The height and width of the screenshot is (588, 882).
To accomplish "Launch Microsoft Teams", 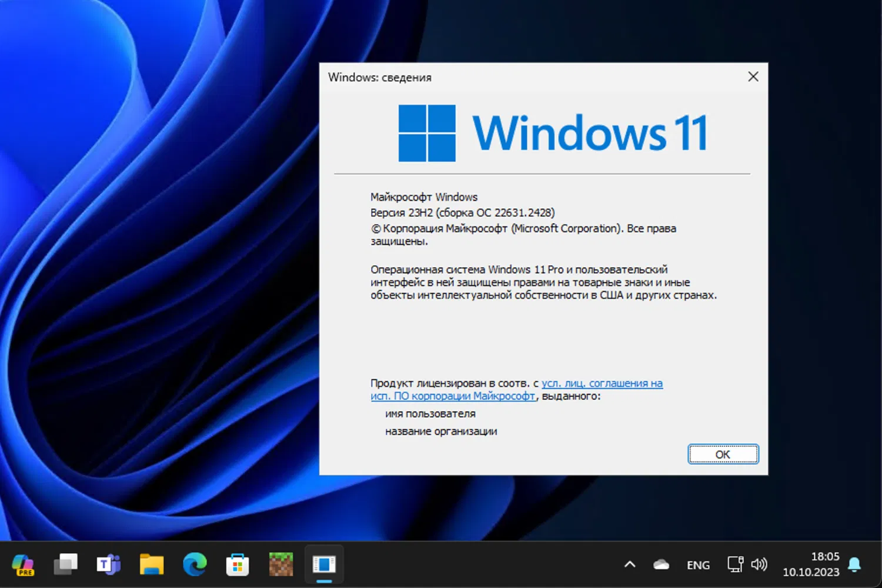I will (108, 564).
